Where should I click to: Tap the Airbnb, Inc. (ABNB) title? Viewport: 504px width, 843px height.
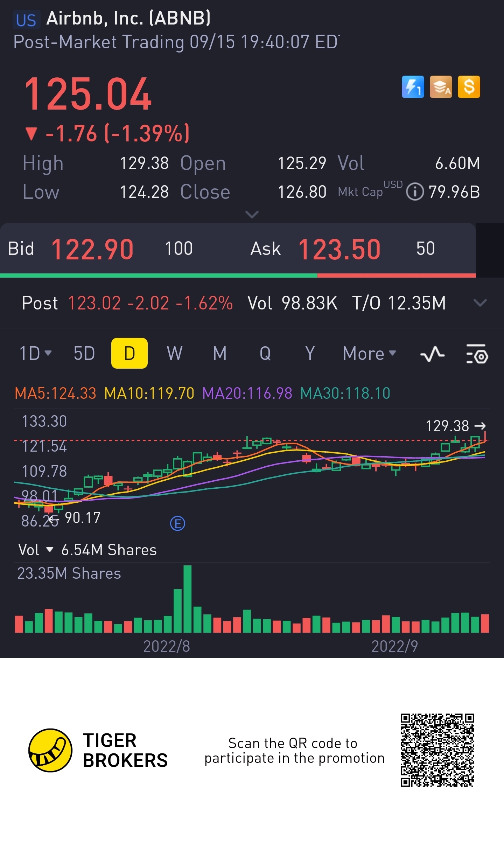pos(128,18)
